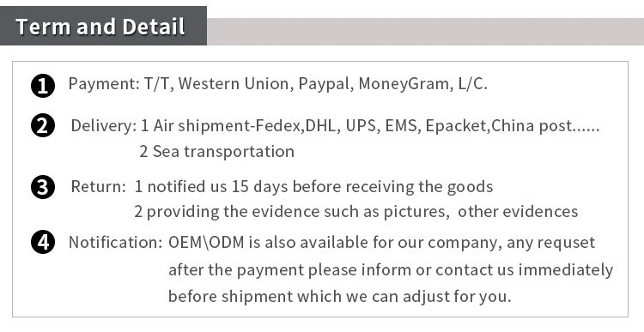Viewport: 644px width, 332px height.
Task: Click the number 1 circle icon
Action: tap(43, 86)
